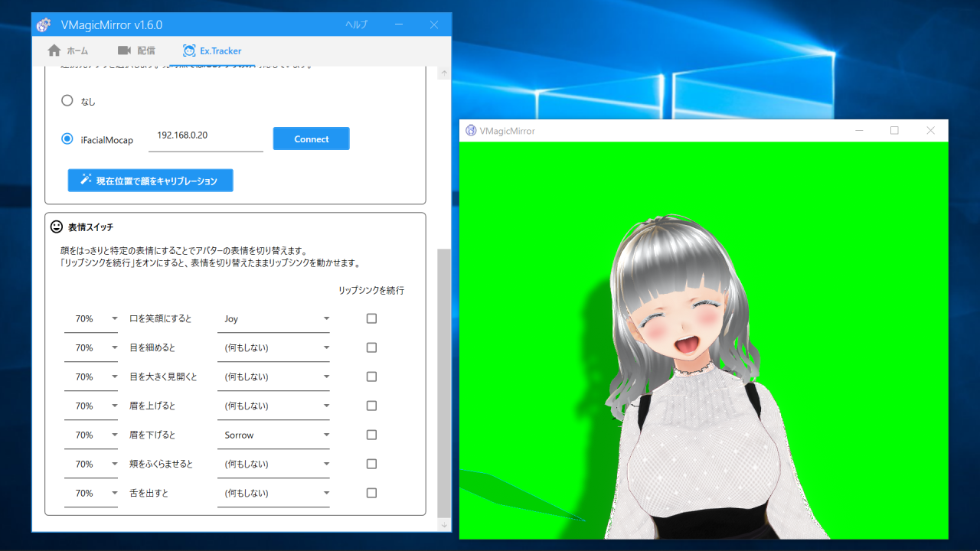
Task: Open the threshold dropdown for 頬をふくらませると
Action: (x=91, y=465)
